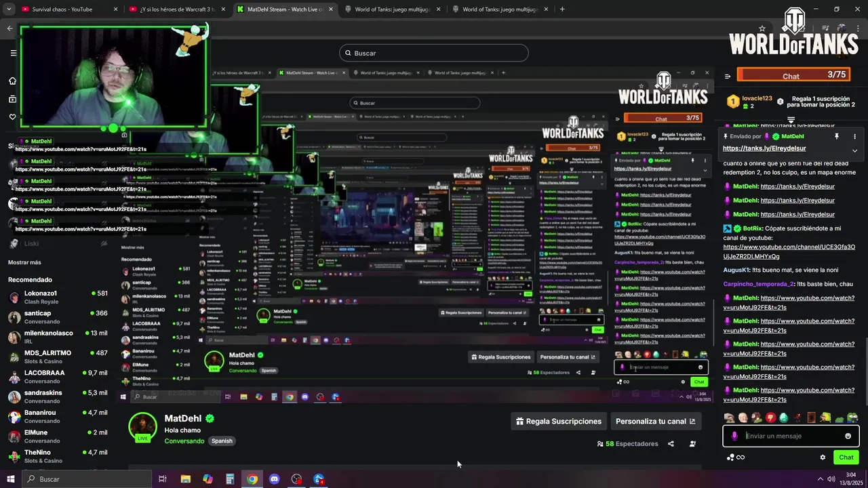Screen dimensions: 868x488
Task: Open the Following heart icon in the sidebar
Action: pos(12,117)
